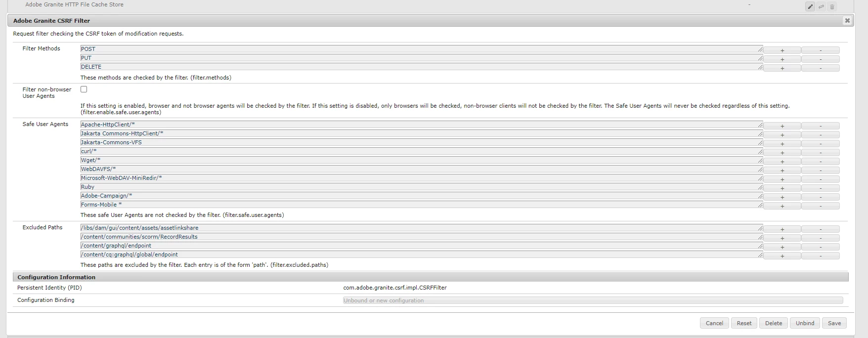Remove Wget/* user agent
The image size is (868, 338).
pyautogui.click(x=821, y=162)
